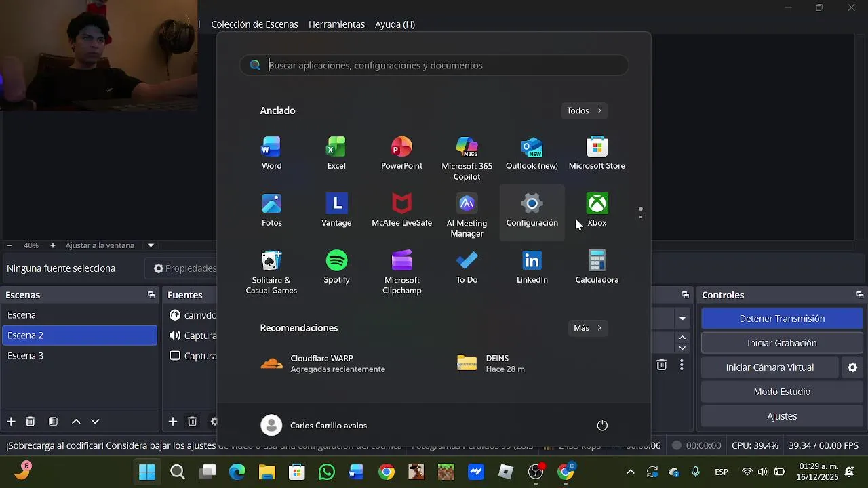This screenshot has height=488, width=868.
Task: Show hidden system tray icons
Action: (x=630, y=472)
